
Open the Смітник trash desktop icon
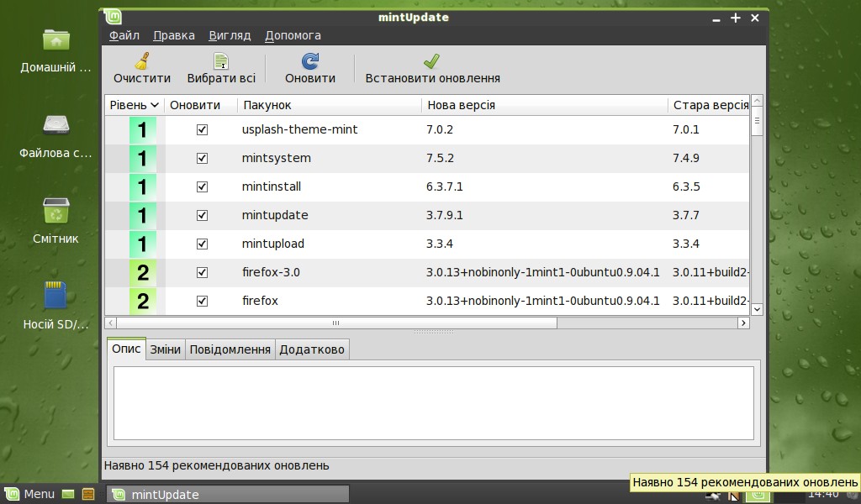click(56, 211)
